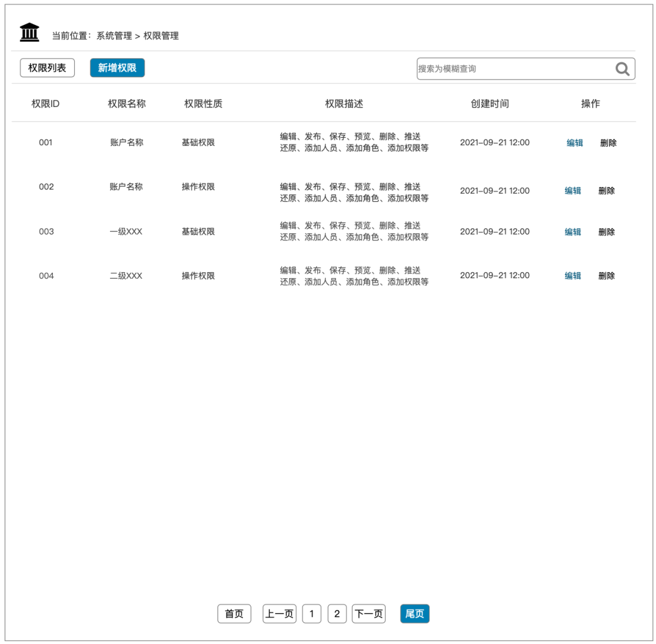The width and height of the screenshot is (656, 644).
Task: Select the 004 ID cell
Action: click(46, 276)
